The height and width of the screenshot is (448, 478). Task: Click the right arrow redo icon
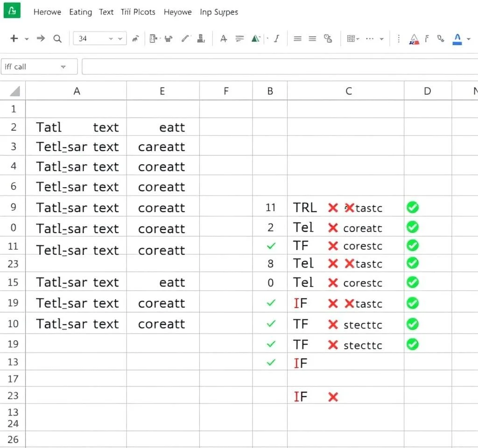41,39
